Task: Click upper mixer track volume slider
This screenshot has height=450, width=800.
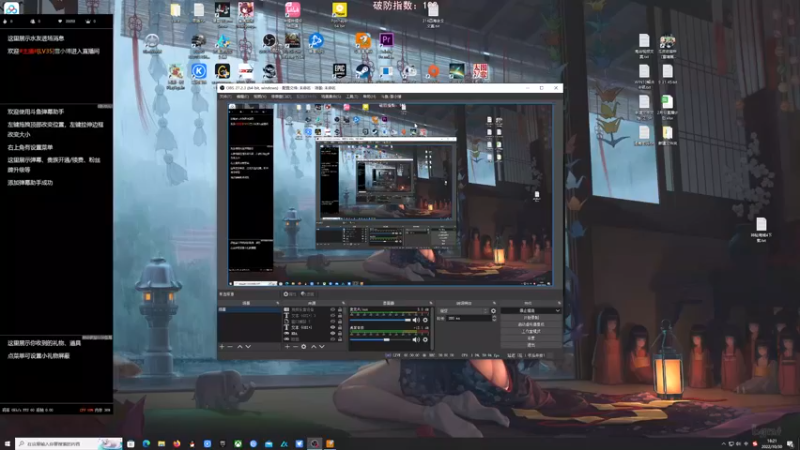Action: pyautogui.click(x=381, y=320)
